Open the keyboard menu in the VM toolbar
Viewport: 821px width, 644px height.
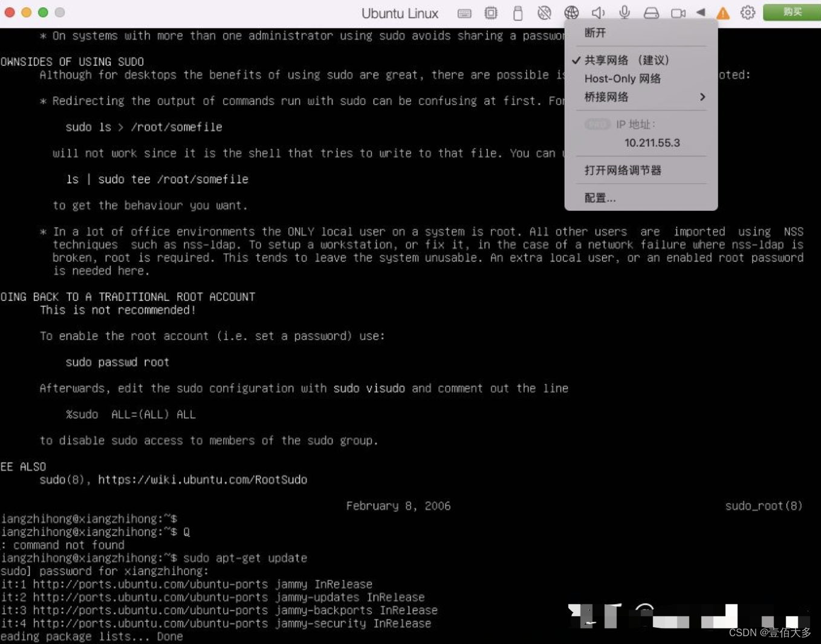(464, 13)
